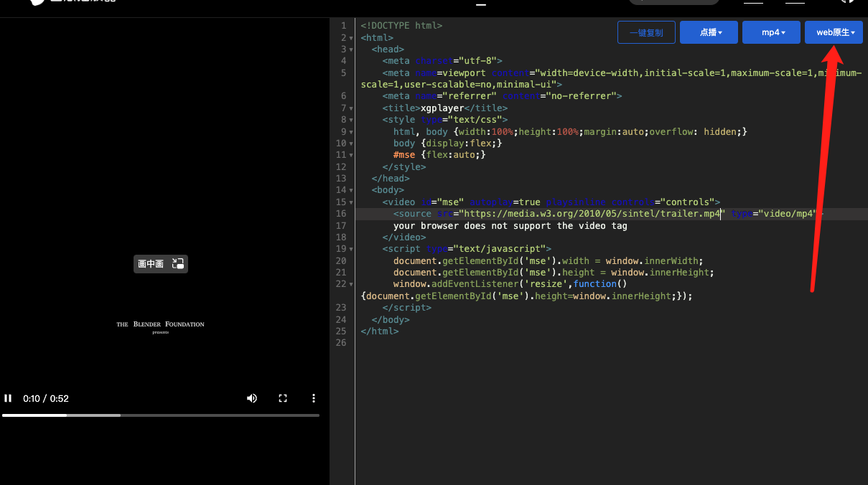Viewport: 868px width, 485px height.
Task: Click the 一键复制 copy button
Action: point(646,32)
